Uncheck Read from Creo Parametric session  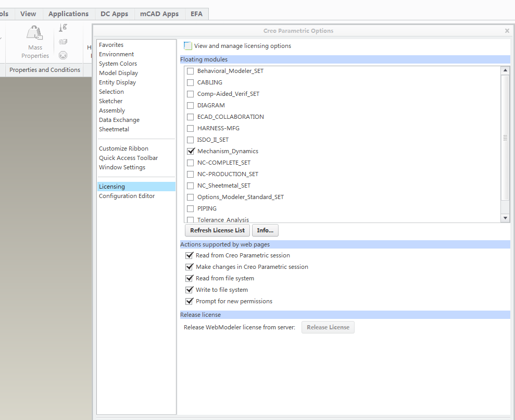(189, 255)
